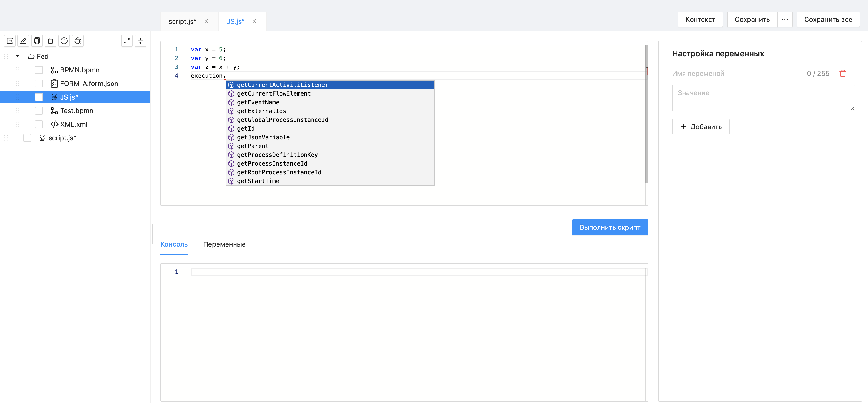The image size is (868, 403).
Task: Open the ellipsis menu near Сохранить
Action: [x=785, y=19]
